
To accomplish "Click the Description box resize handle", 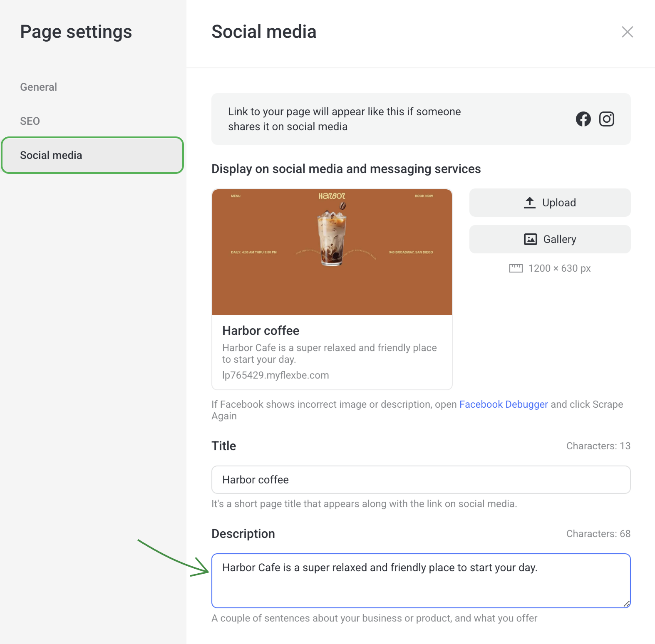I will 626,604.
